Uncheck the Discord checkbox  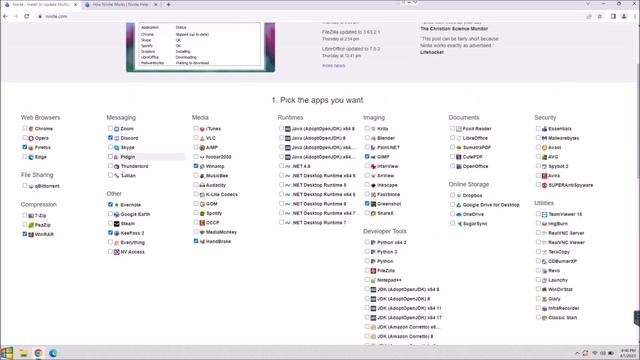(110, 138)
